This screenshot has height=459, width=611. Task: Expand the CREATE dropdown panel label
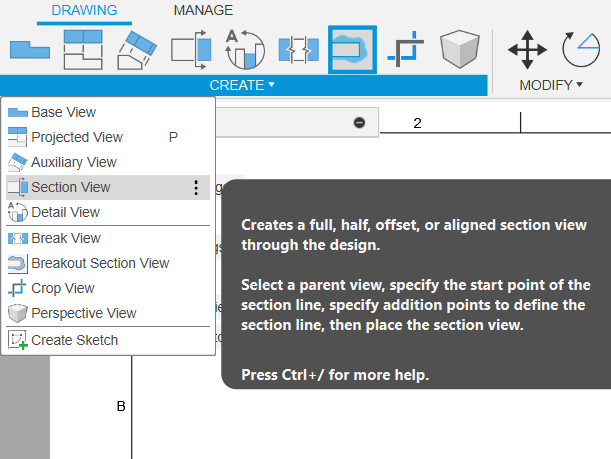(x=242, y=85)
